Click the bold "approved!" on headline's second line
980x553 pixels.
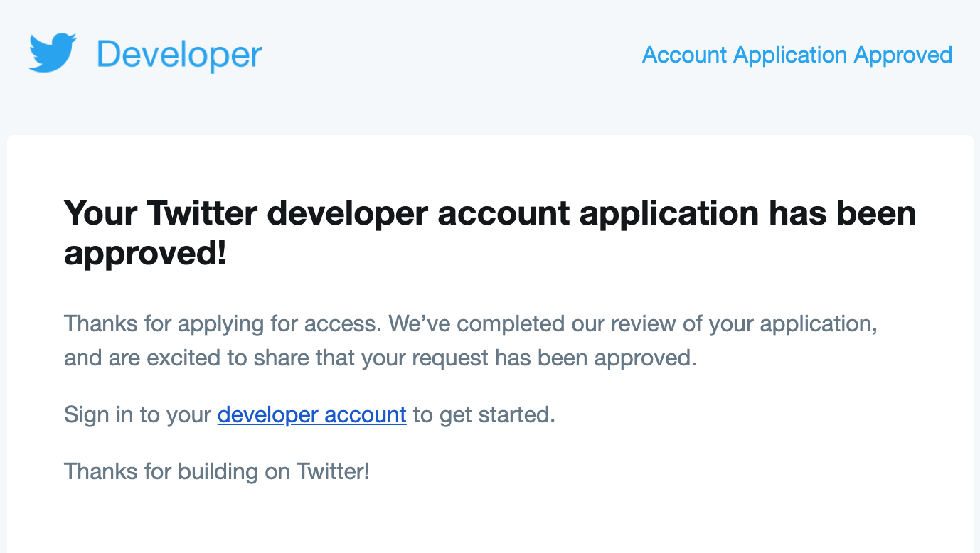tap(145, 254)
